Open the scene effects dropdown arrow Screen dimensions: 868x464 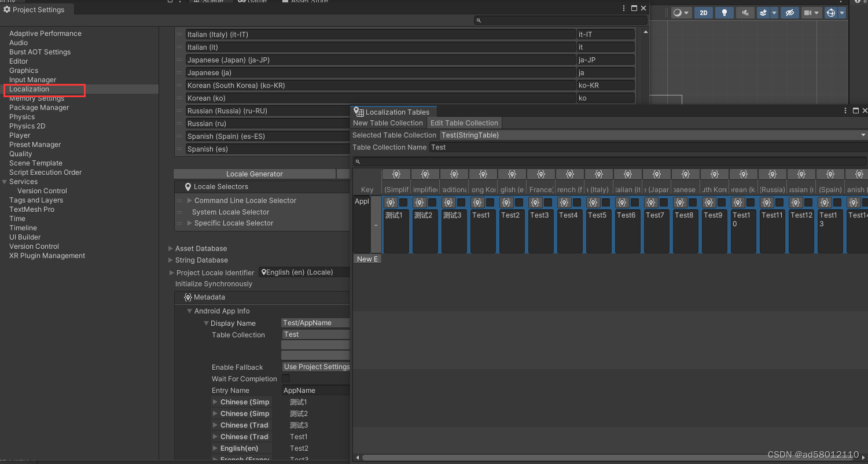point(774,13)
